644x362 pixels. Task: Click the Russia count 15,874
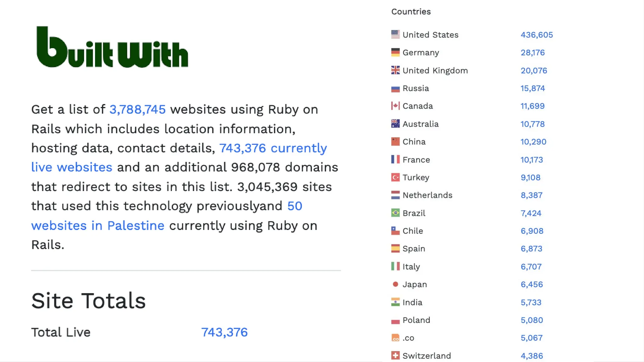532,88
